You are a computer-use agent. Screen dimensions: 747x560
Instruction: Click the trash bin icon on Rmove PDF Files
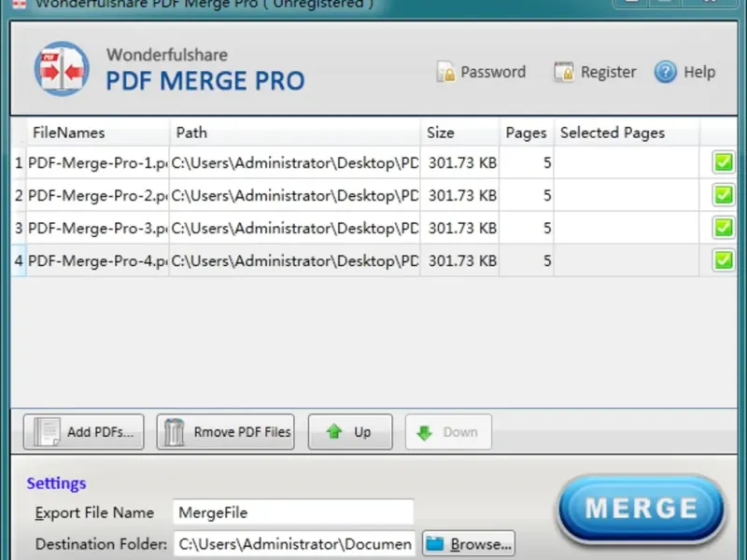pyautogui.click(x=175, y=431)
